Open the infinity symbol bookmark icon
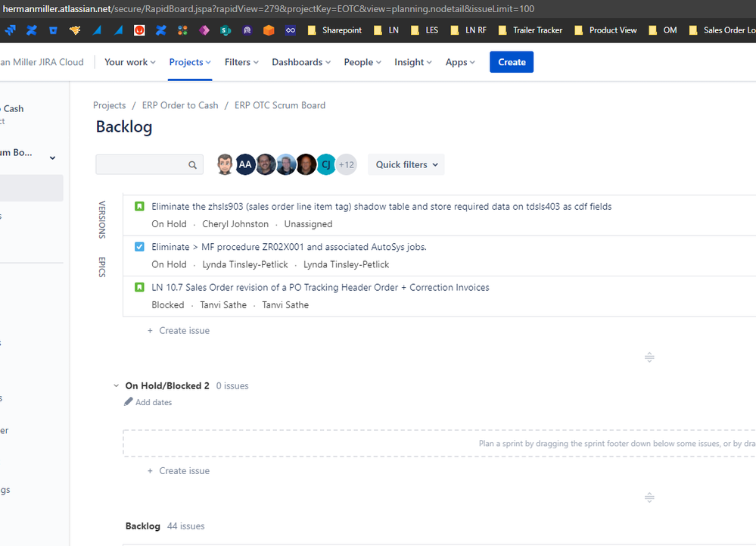 (x=291, y=30)
